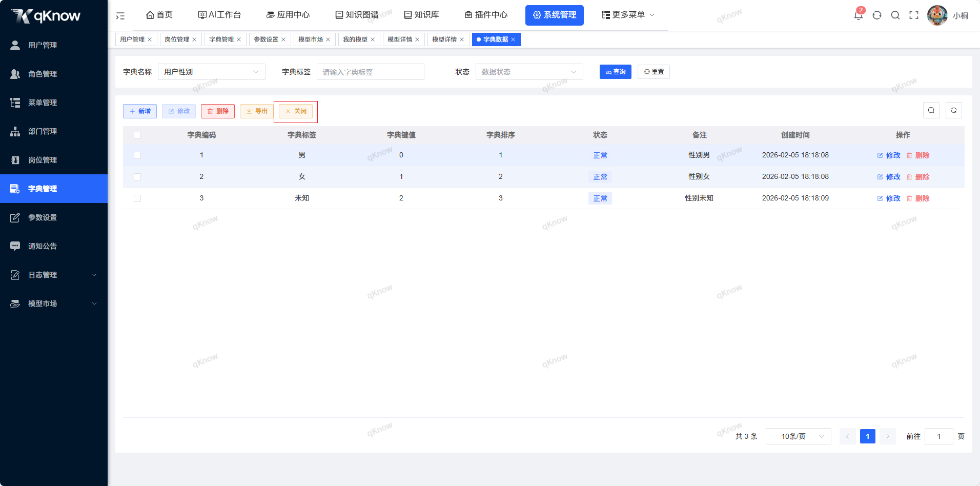Open 知识图谱 in top navigation
980x486 pixels.
(357, 15)
